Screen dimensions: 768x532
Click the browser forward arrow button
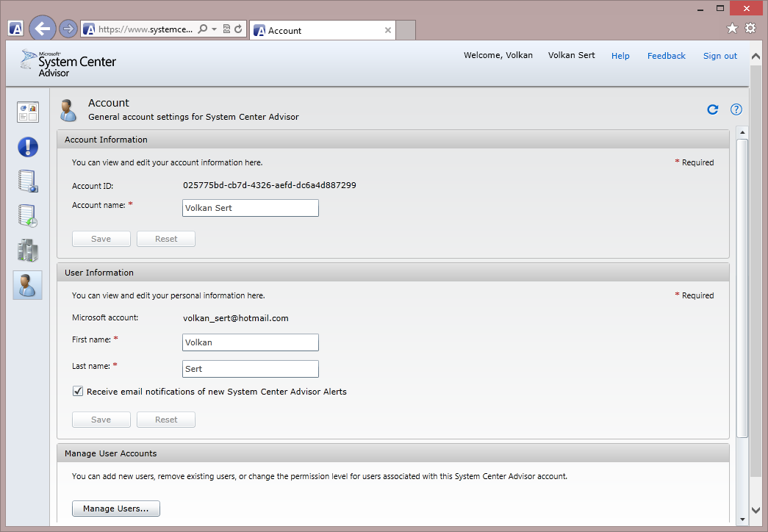68,29
